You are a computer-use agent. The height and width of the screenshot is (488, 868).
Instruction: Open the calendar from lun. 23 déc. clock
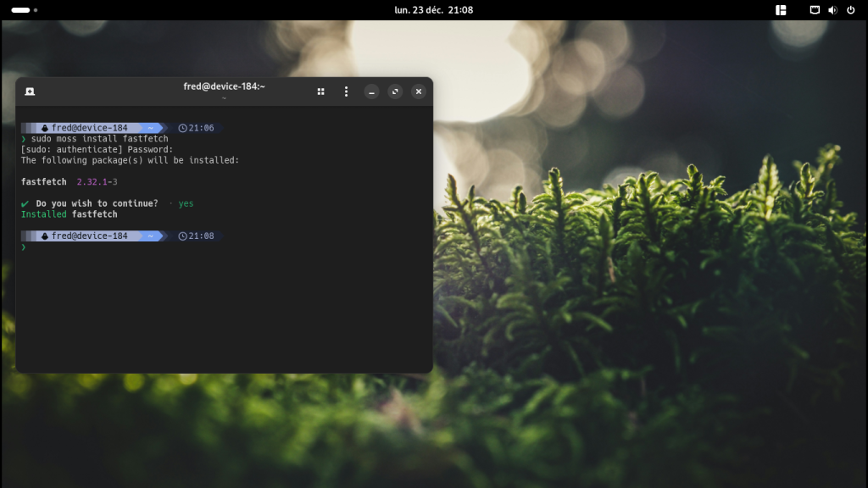coord(433,10)
